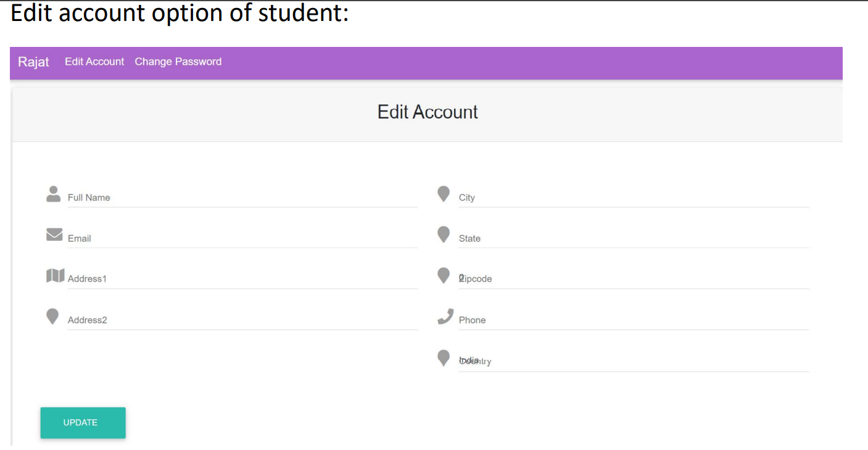Click the location pin beside State

coord(444,234)
